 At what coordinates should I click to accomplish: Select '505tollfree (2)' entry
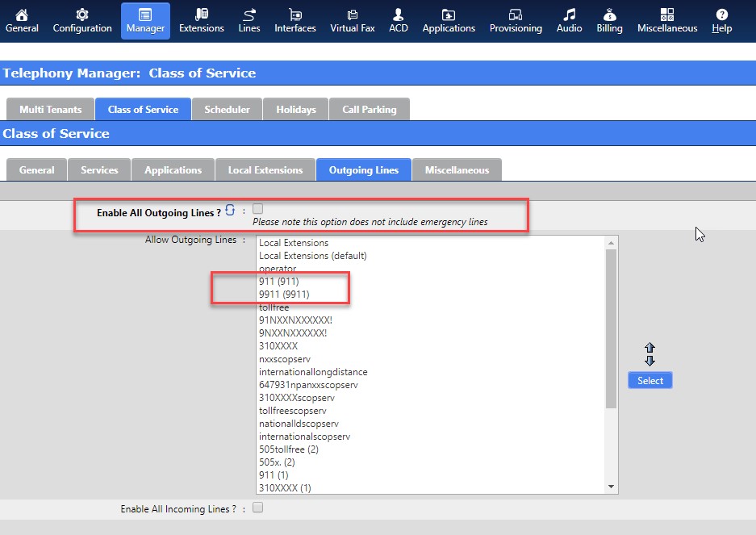(289, 449)
